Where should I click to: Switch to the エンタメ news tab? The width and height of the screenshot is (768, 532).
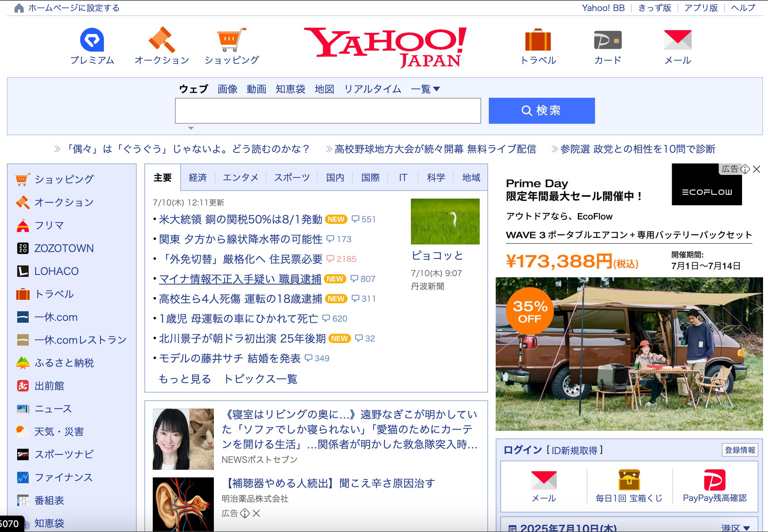tap(241, 178)
